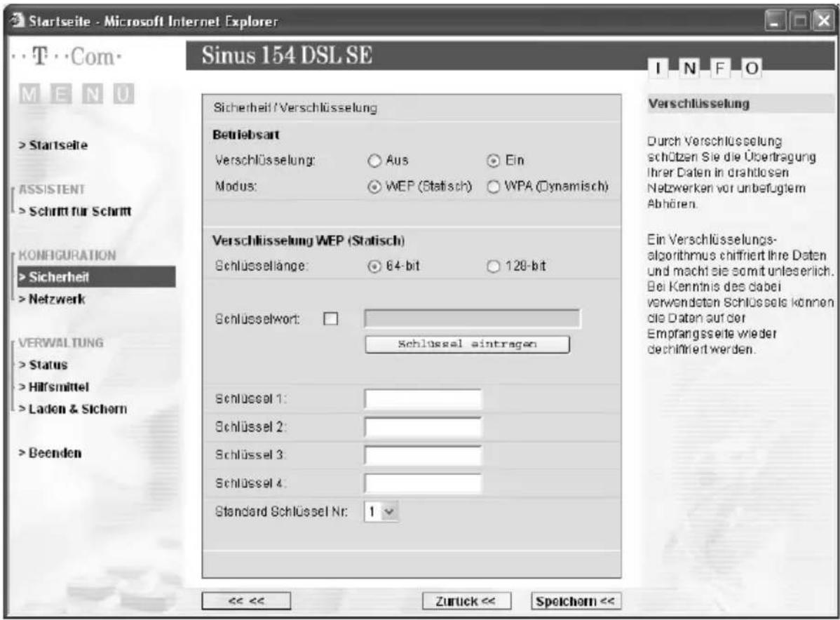
Task: Tick the Schlüsselwort checkbox
Action: tap(330, 319)
